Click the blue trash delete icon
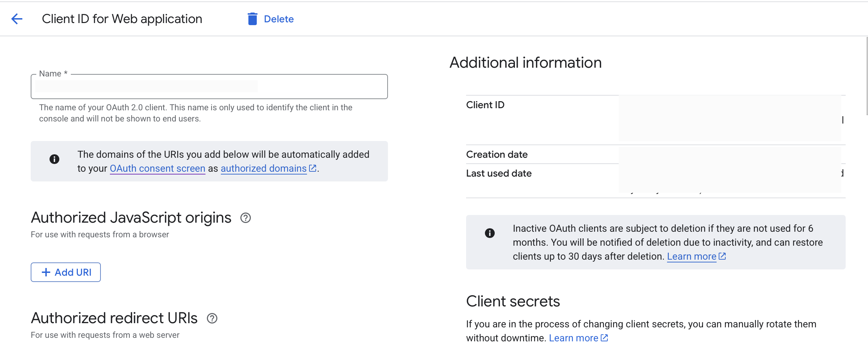868x342 pixels. pos(252,19)
